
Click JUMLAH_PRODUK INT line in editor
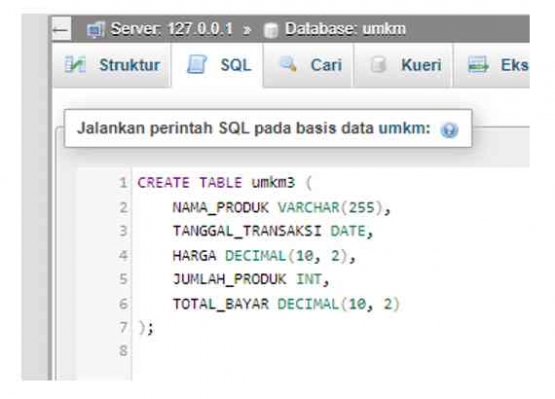pos(251,279)
